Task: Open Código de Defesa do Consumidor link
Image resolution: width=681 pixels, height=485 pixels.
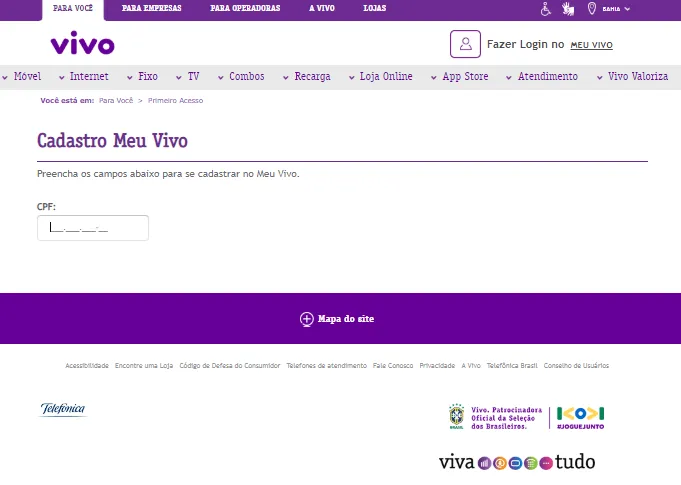Action: tap(230, 366)
